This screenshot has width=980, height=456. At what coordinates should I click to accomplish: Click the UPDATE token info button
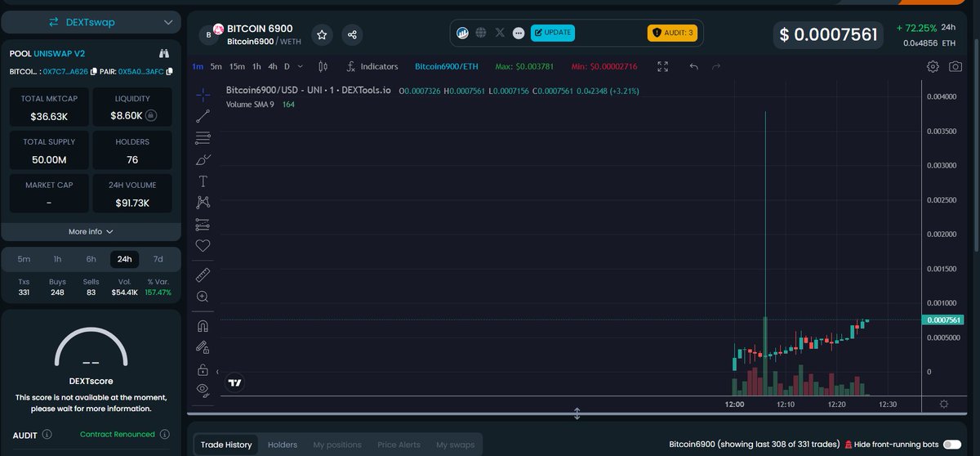[553, 33]
